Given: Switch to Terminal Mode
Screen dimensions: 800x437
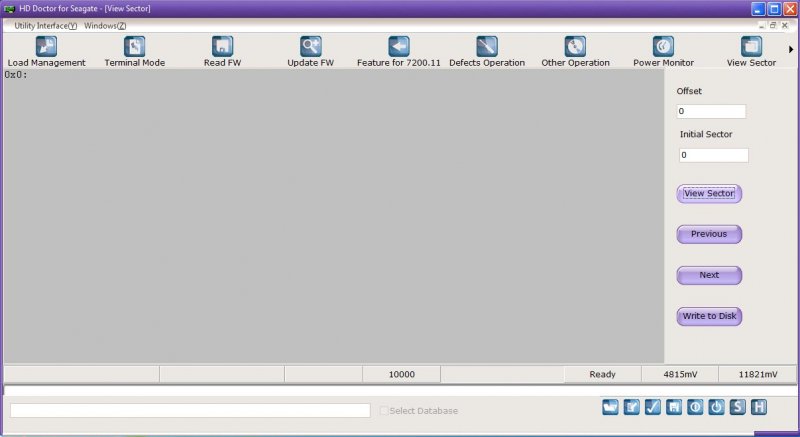Looking at the screenshot, I should tap(135, 52).
